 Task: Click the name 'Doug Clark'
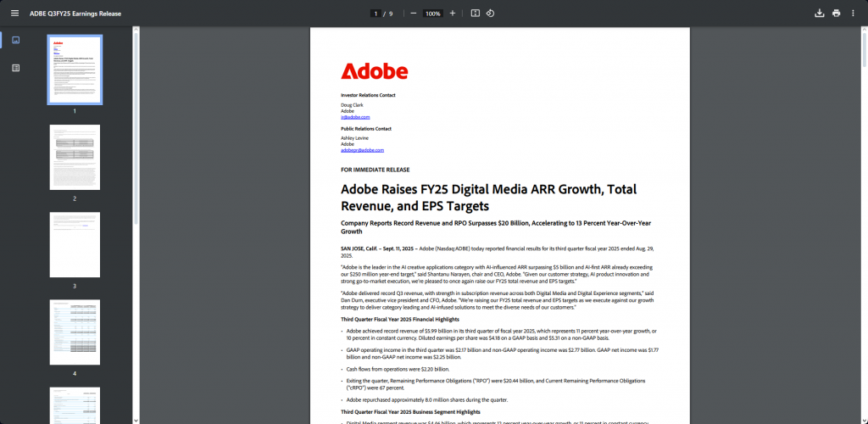(x=352, y=105)
